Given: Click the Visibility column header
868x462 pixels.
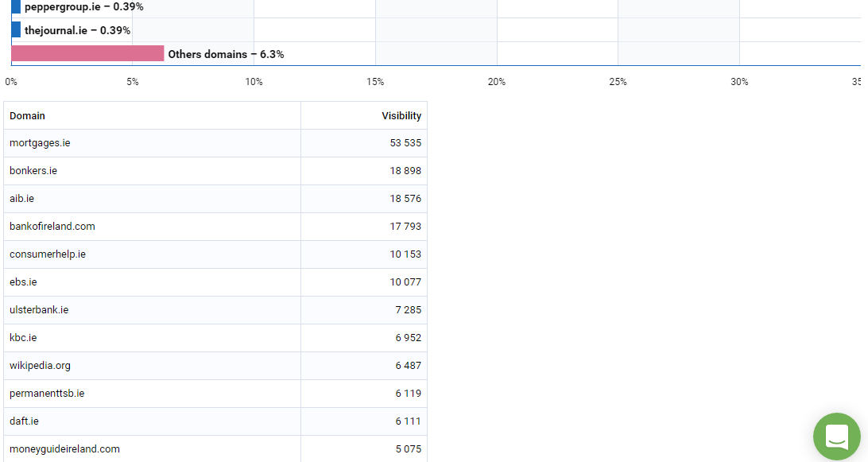Looking at the screenshot, I should coord(364,116).
